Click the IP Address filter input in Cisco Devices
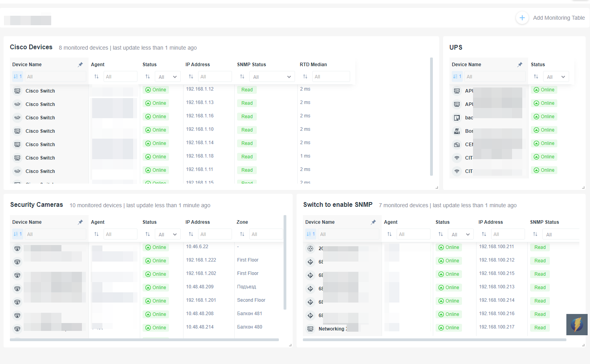Viewport: 590px width, 364px height. (x=215, y=76)
